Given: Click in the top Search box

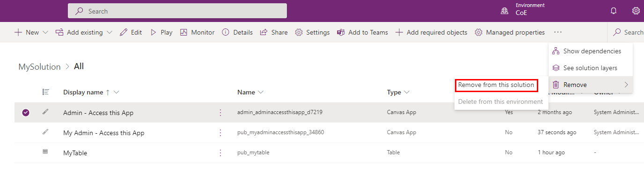Looking at the screenshot, I should 177,11.
